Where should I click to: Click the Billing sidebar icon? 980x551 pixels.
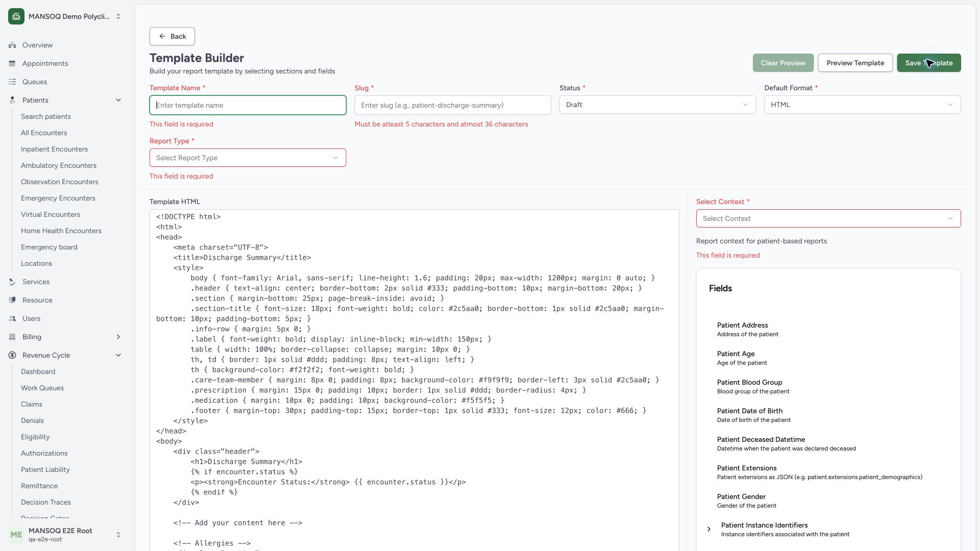tap(12, 337)
